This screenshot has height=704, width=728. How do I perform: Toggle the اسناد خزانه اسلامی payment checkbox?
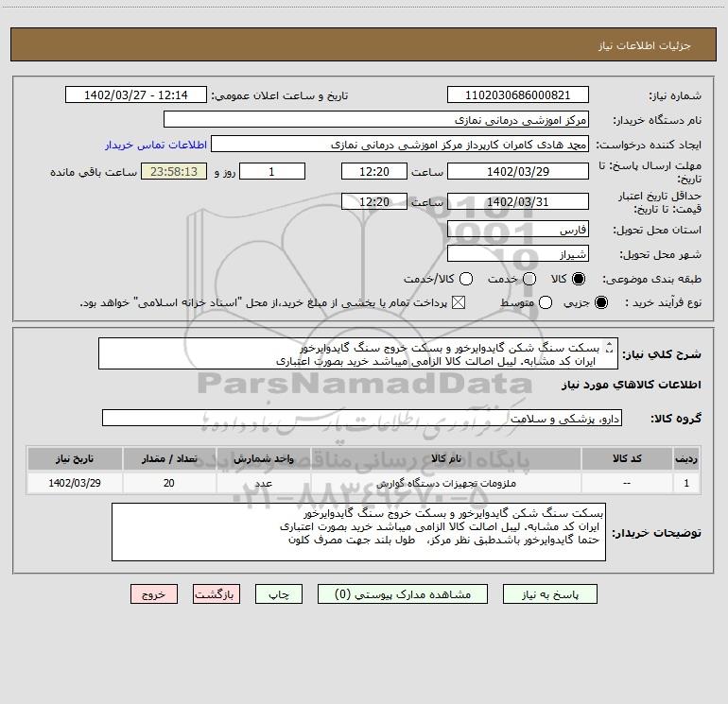[459, 302]
